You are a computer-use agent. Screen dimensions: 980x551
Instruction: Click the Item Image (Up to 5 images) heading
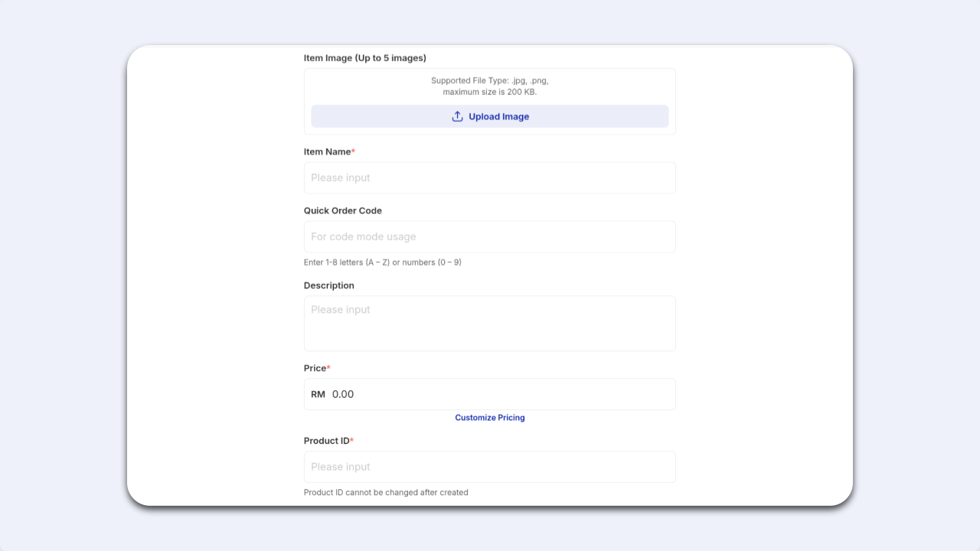click(365, 58)
